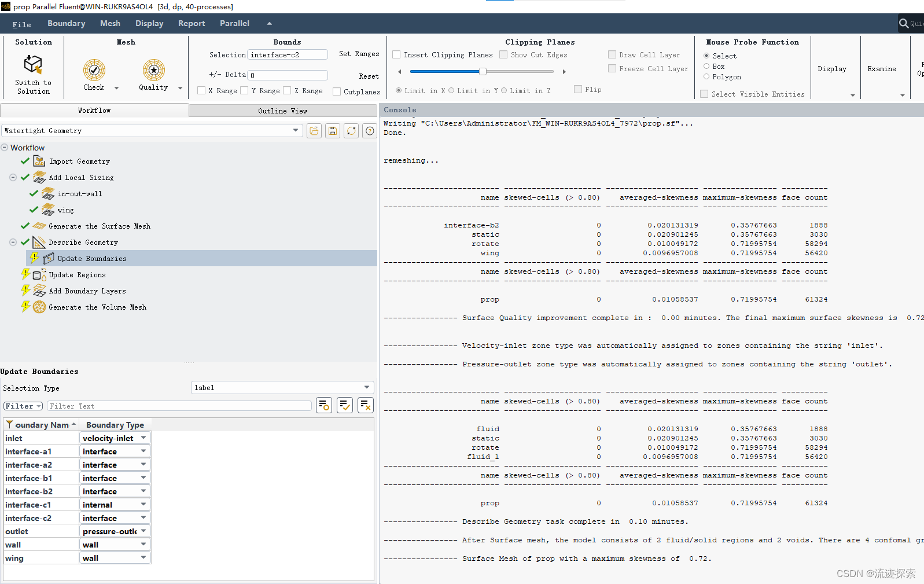924x584 pixels.
Task: Click the Import Geometry task icon
Action: 39,161
